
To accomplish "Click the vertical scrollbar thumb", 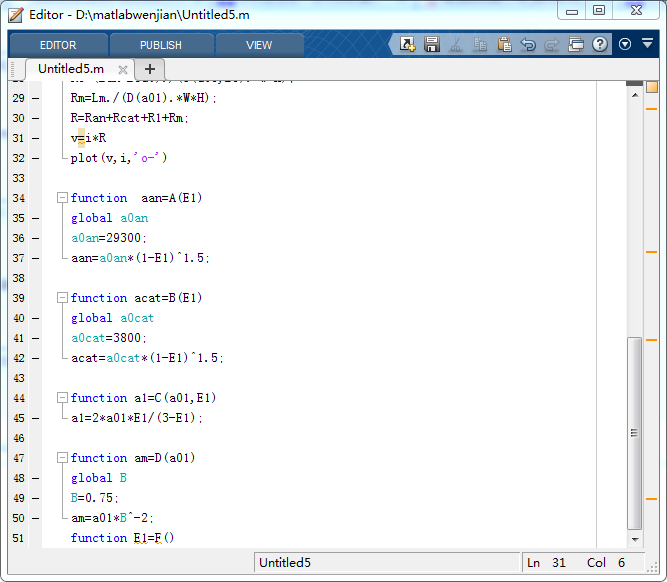I will point(635,433).
